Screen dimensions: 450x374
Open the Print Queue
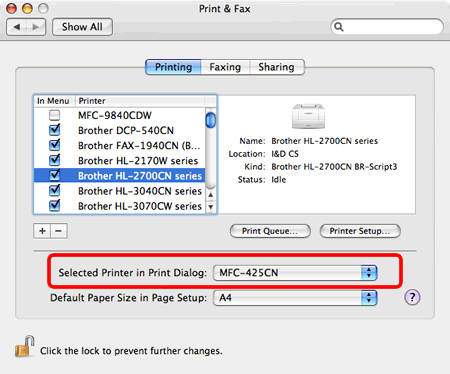270,231
